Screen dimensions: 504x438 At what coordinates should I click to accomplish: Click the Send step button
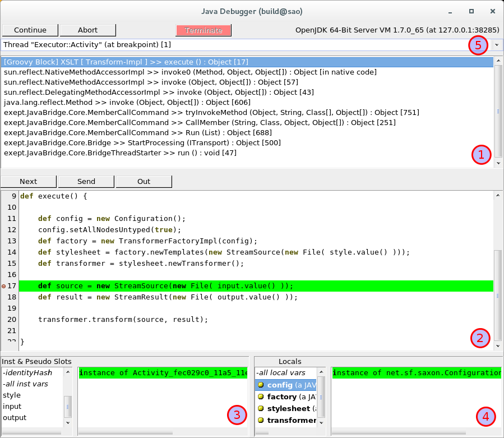[86, 181]
